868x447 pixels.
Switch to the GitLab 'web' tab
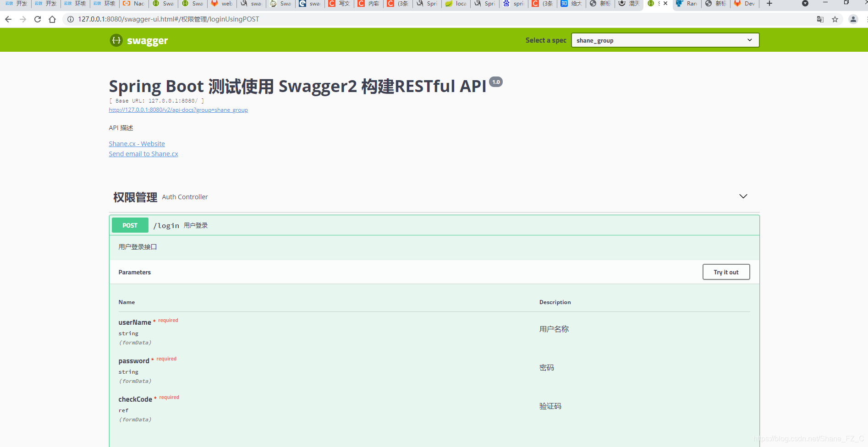(222, 4)
